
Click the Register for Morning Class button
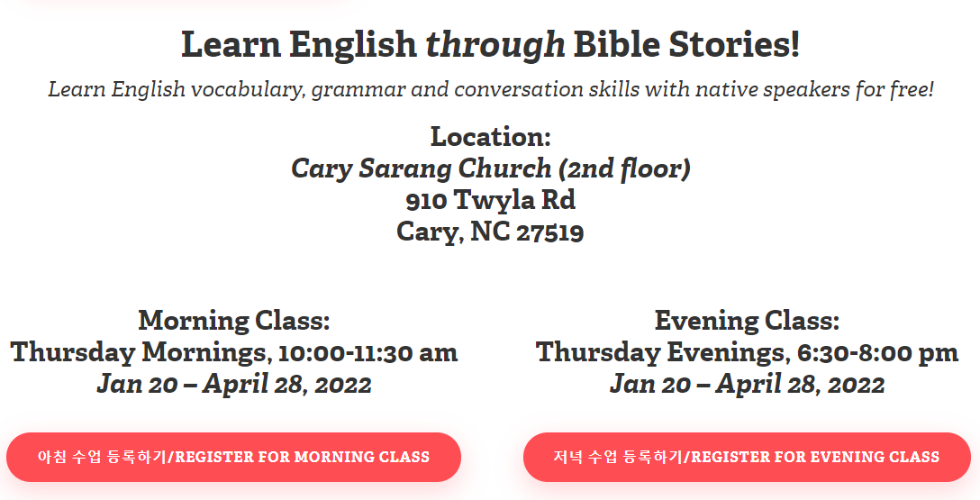click(233, 457)
